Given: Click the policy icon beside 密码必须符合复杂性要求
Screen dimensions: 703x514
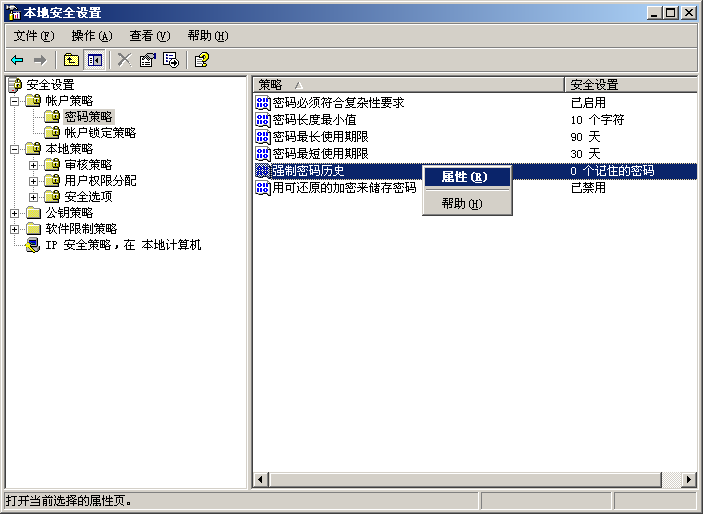Looking at the screenshot, I should click(x=263, y=103).
